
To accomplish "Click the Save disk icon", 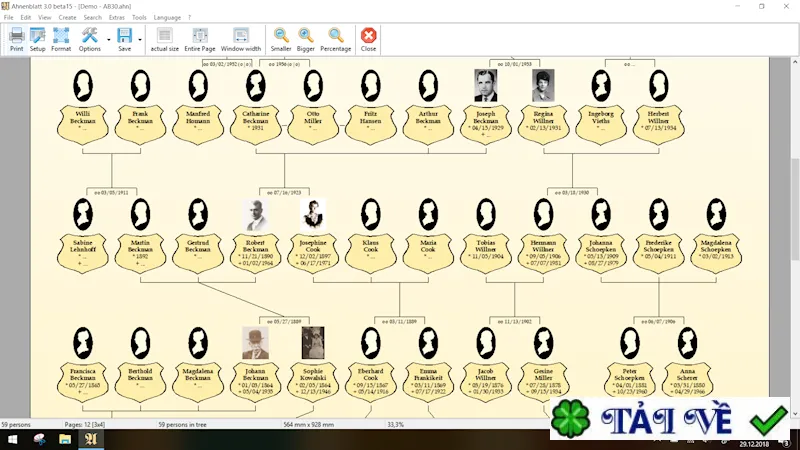I will coord(124,36).
